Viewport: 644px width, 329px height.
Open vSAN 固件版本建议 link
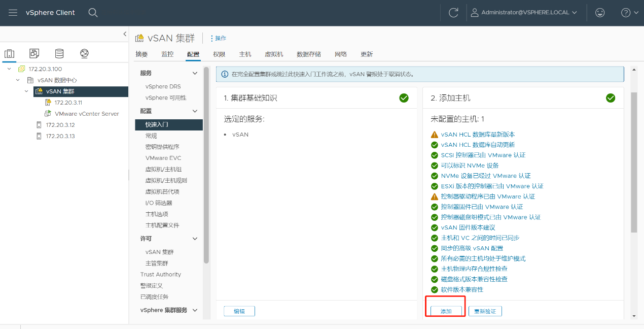(x=468, y=227)
